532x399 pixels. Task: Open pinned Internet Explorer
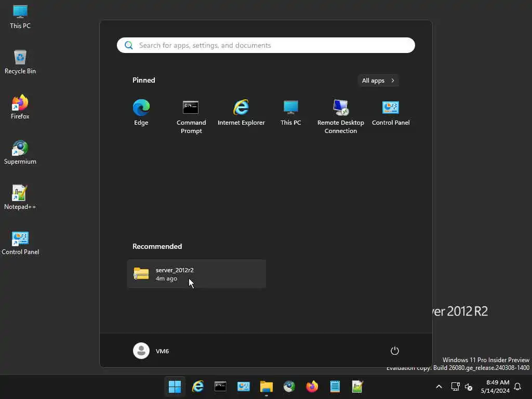pos(241,113)
